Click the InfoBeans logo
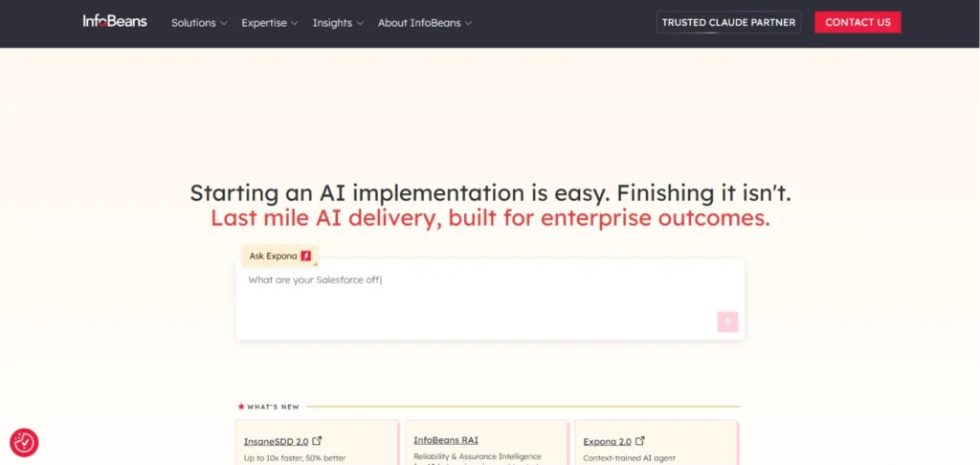 pyautogui.click(x=115, y=21)
